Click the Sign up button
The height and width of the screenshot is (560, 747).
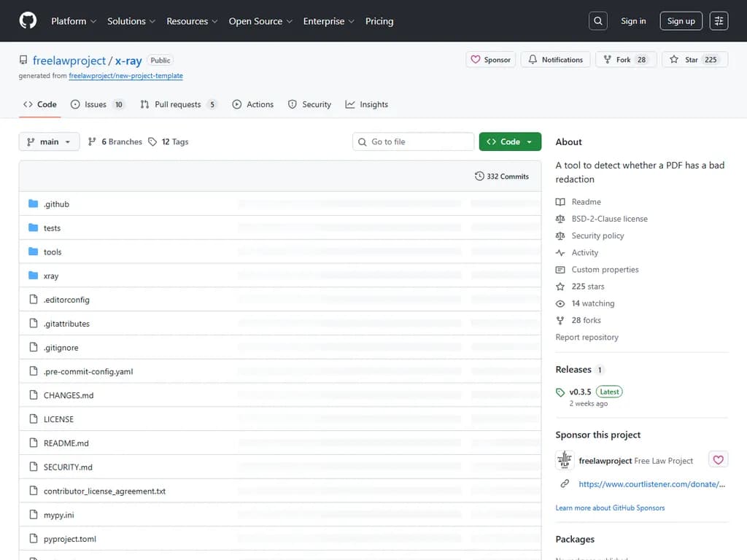click(x=681, y=21)
